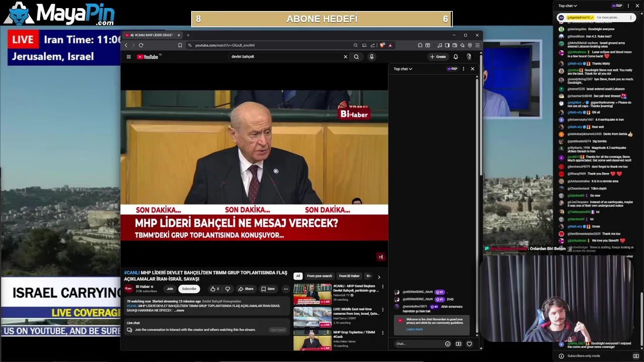This screenshot has width=644, height=362.
Task: Click the 0XP badge in overlay chat
Action: 617,6
